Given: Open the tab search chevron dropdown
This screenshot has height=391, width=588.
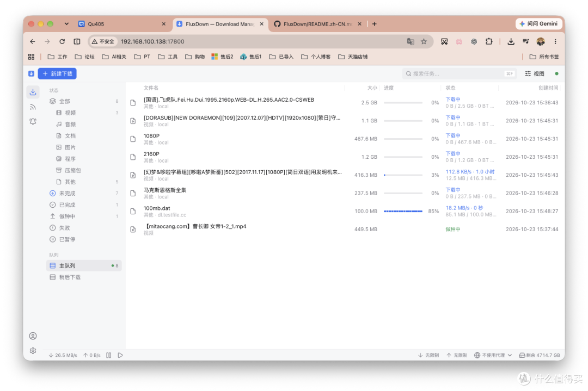Looking at the screenshot, I should tap(66, 24).
